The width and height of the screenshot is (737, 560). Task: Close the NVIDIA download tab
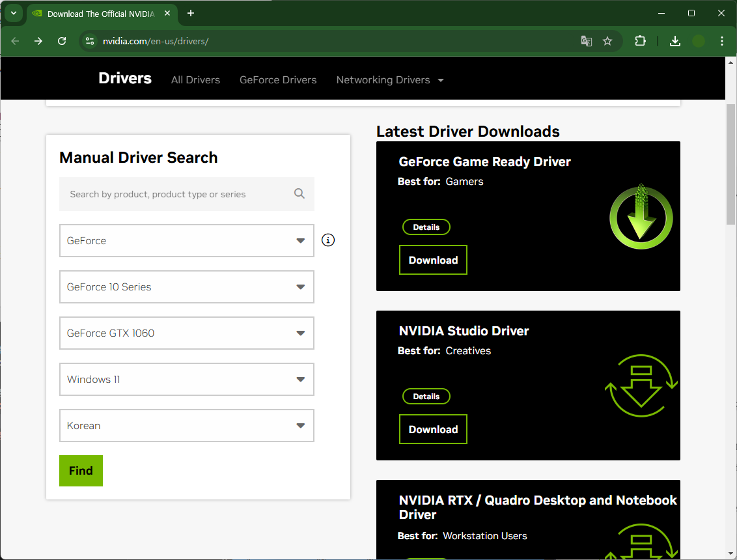pos(167,14)
